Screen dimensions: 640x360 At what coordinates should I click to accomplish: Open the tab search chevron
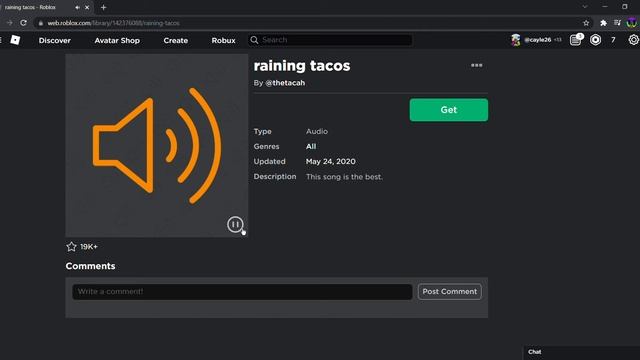click(585, 7)
